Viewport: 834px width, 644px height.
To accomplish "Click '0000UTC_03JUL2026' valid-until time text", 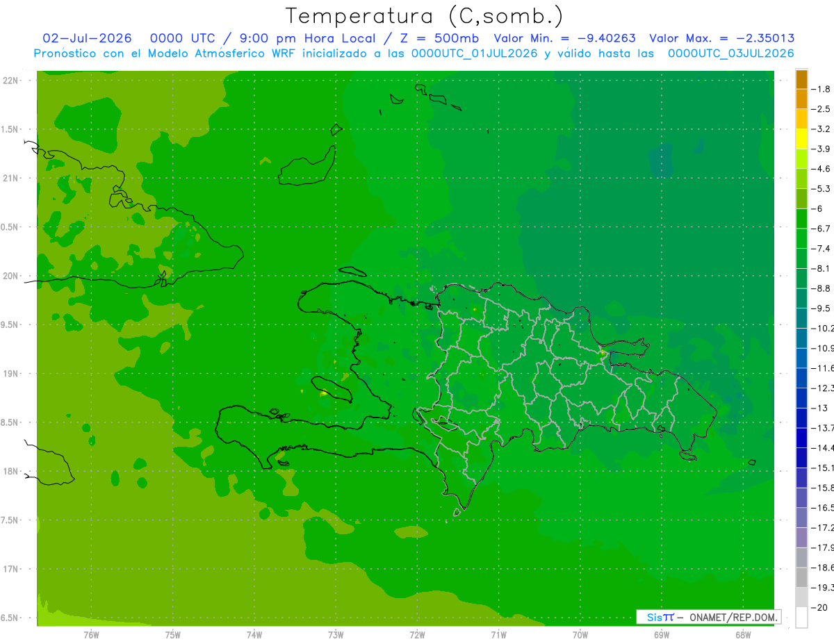I will pyautogui.click(x=730, y=53).
